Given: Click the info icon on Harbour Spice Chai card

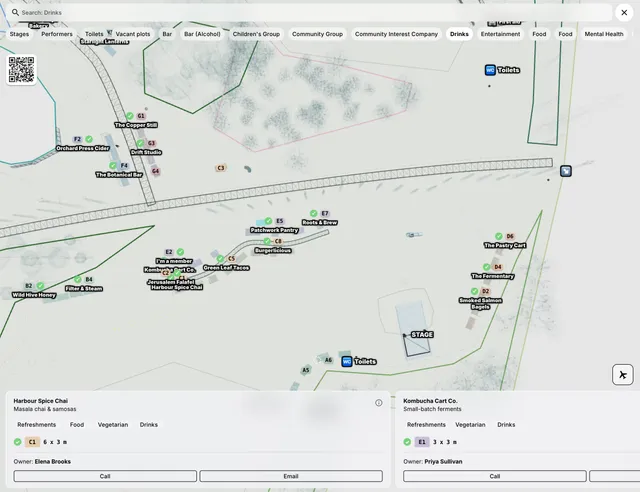Looking at the screenshot, I should [x=379, y=403].
